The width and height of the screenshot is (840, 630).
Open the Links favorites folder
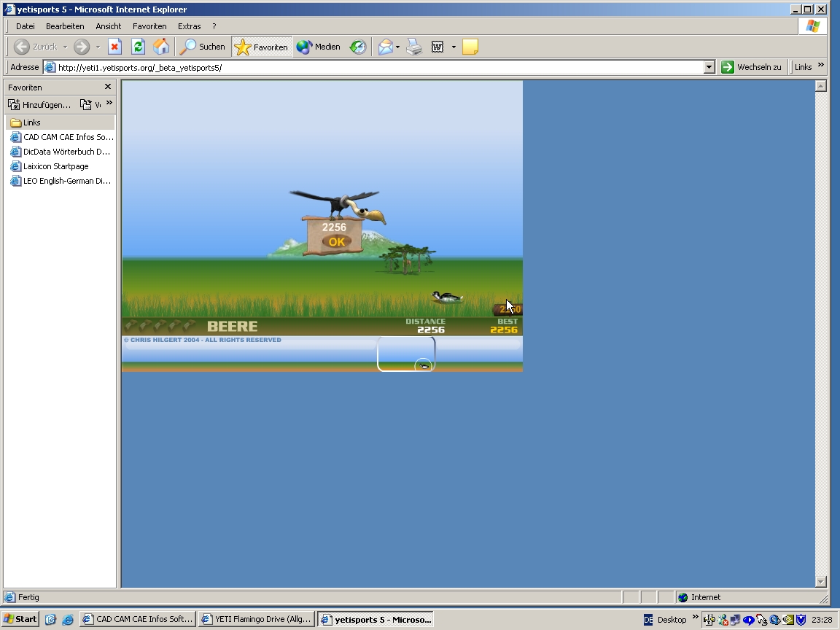(60, 122)
